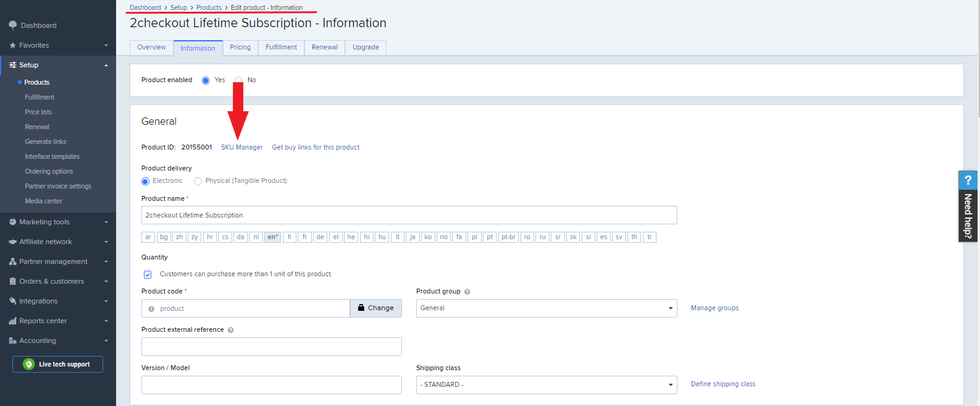Open Partner invoice settings in sidebar
980x406 pixels.
pyautogui.click(x=58, y=187)
